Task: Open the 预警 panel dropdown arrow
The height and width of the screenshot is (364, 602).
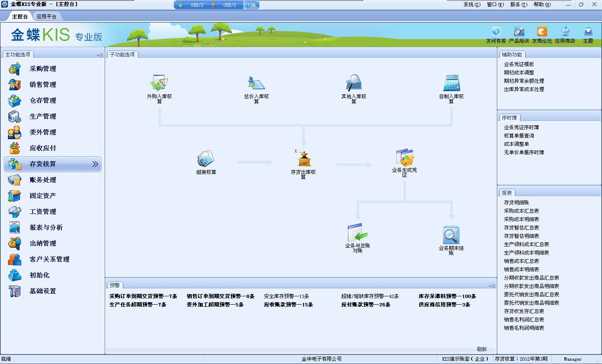Action: (492, 286)
